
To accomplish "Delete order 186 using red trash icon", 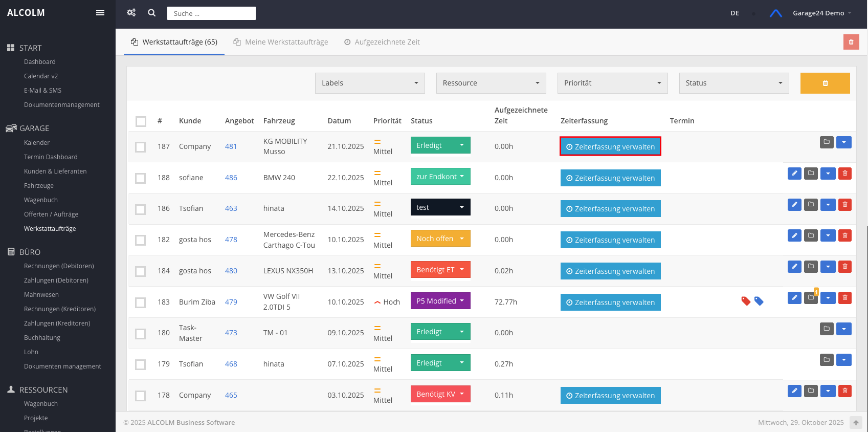I will pyautogui.click(x=845, y=205).
